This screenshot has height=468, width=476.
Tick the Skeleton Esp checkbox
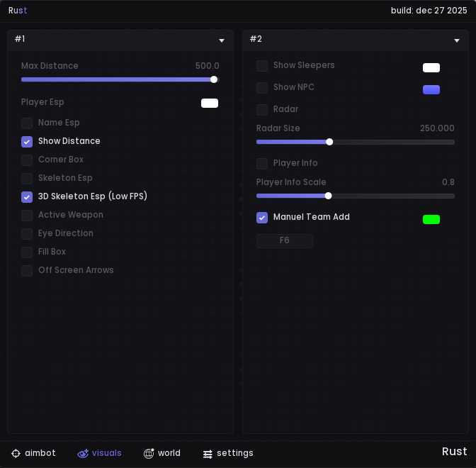[27, 179]
